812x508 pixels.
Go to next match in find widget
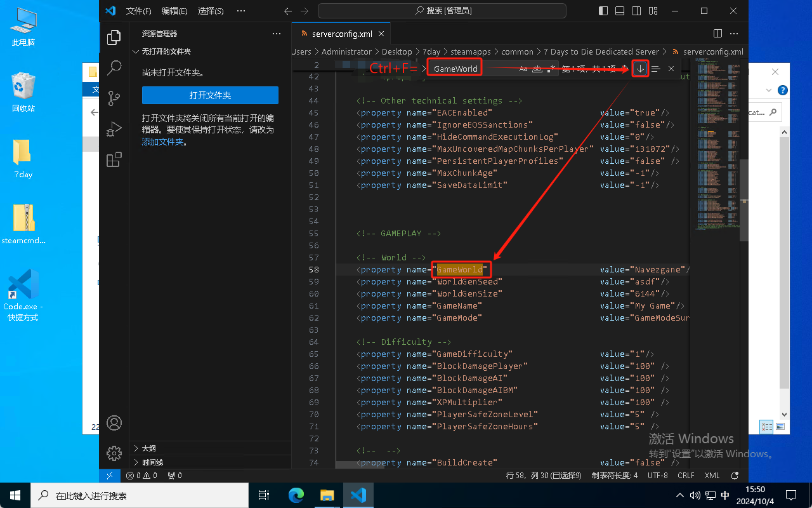point(641,69)
